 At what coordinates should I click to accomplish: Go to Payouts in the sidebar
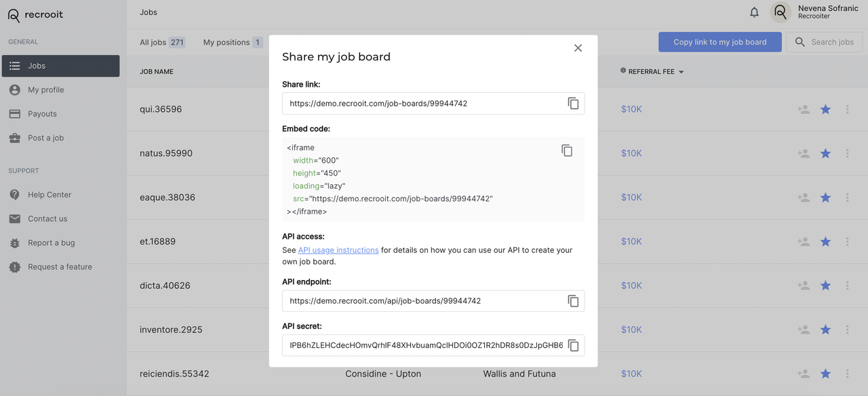tap(42, 114)
